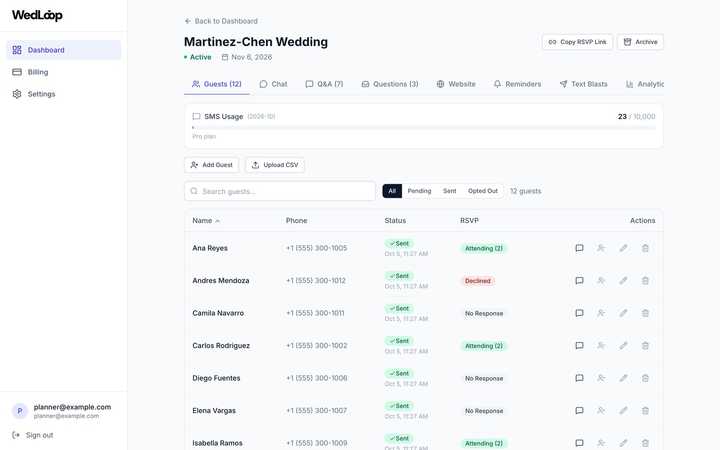This screenshot has width=720, height=450.
Task: Open message icon for Ana Reyes
Action: 579,248
